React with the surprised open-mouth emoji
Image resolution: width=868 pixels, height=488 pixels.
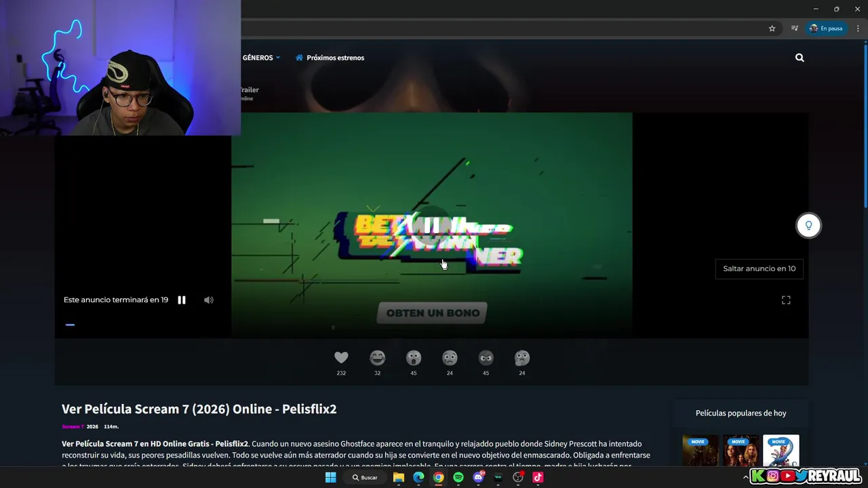coord(414,357)
